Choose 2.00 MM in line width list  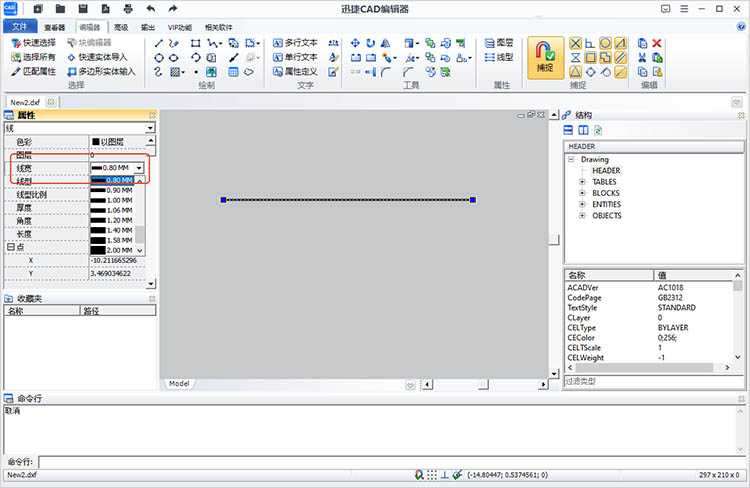pyautogui.click(x=113, y=250)
